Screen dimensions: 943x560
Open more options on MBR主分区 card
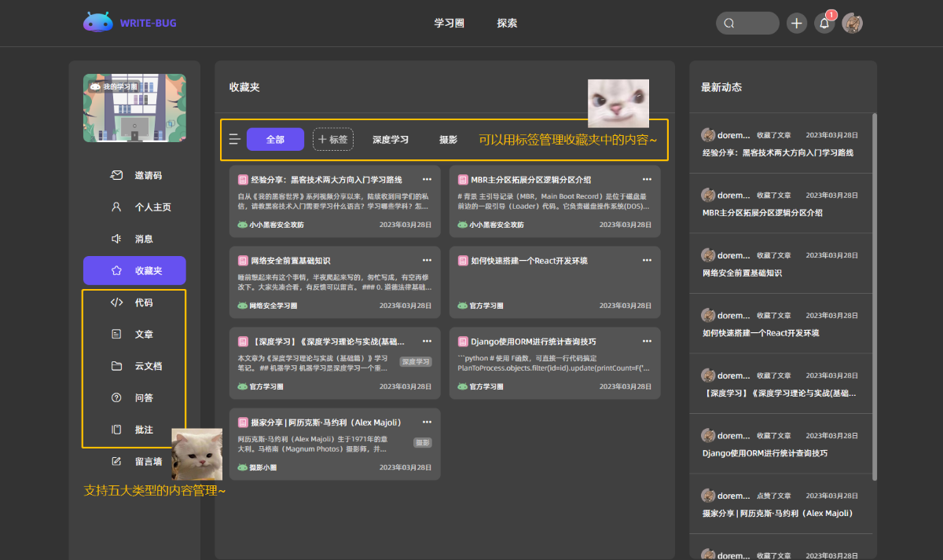tap(647, 179)
